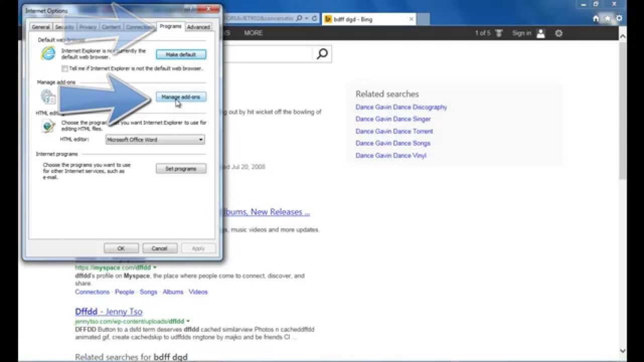
Task: Click the Bing account person icon
Action: (x=541, y=33)
